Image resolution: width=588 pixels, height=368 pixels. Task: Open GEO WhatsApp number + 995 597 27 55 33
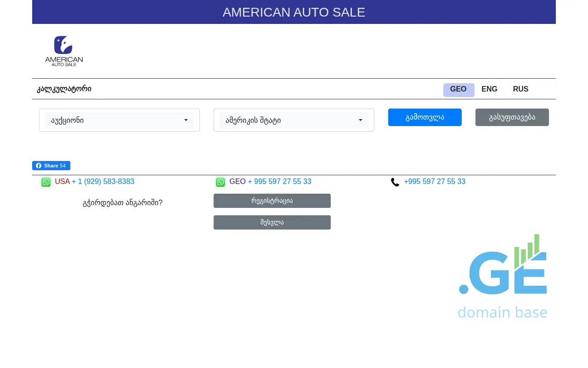tap(280, 182)
